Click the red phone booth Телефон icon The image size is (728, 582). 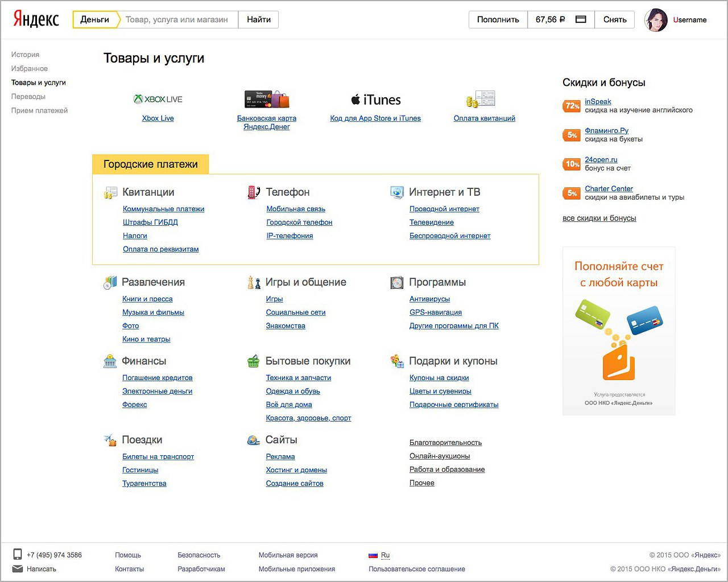click(x=254, y=192)
